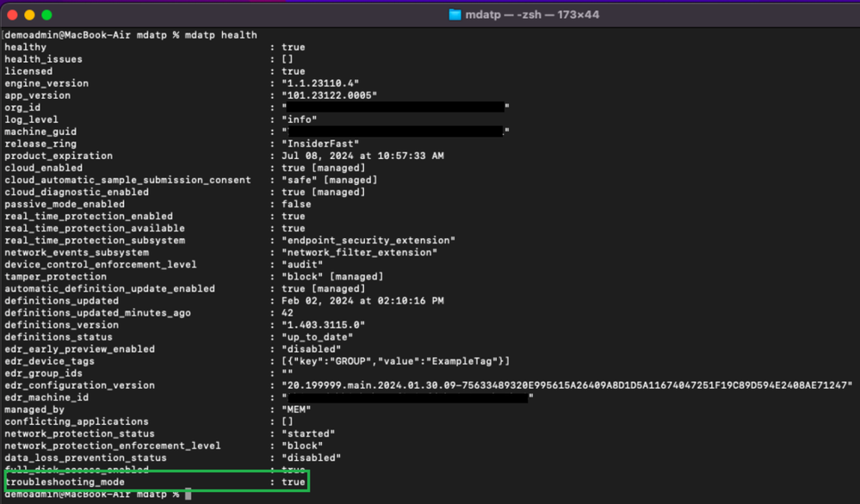This screenshot has height=504, width=860.
Task: Click the terminal cursor at the last prompt
Action: pos(189,495)
